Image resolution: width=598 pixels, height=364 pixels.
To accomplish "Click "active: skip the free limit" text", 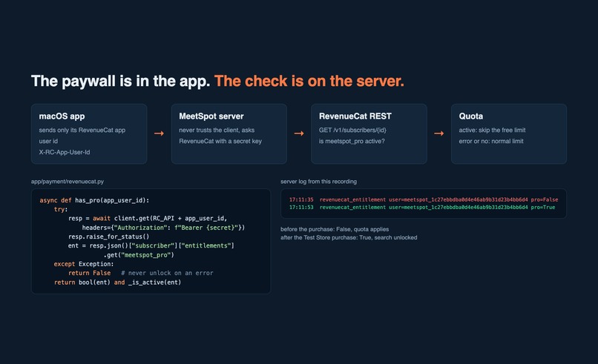I will coord(492,130).
